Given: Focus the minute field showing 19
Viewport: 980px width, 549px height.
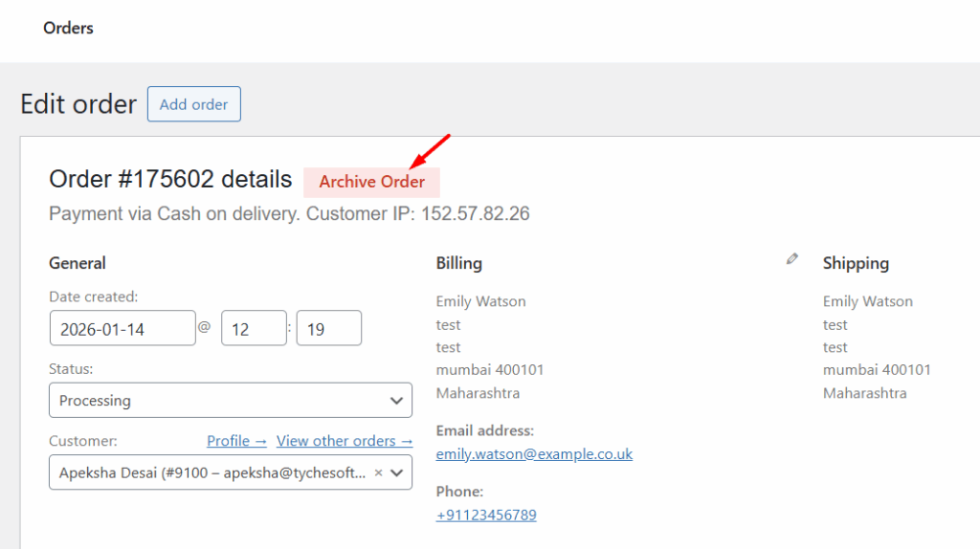Looking at the screenshot, I should [328, 328].
